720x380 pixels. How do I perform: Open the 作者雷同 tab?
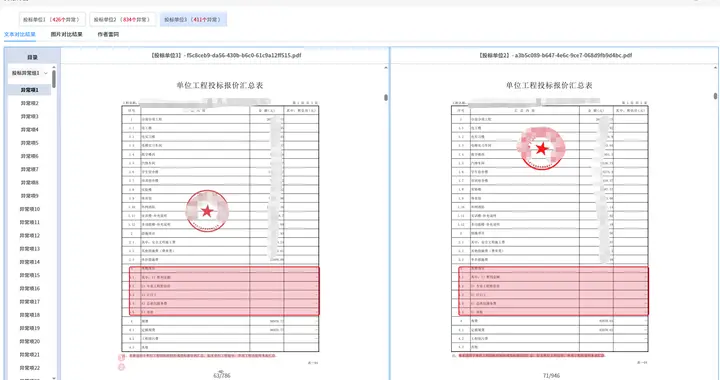(x=108, y=34)
